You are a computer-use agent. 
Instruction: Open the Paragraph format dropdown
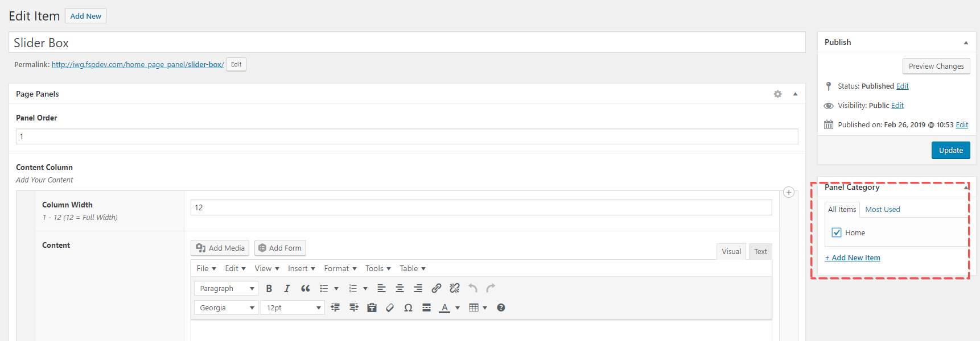click(x=226, y=288)
